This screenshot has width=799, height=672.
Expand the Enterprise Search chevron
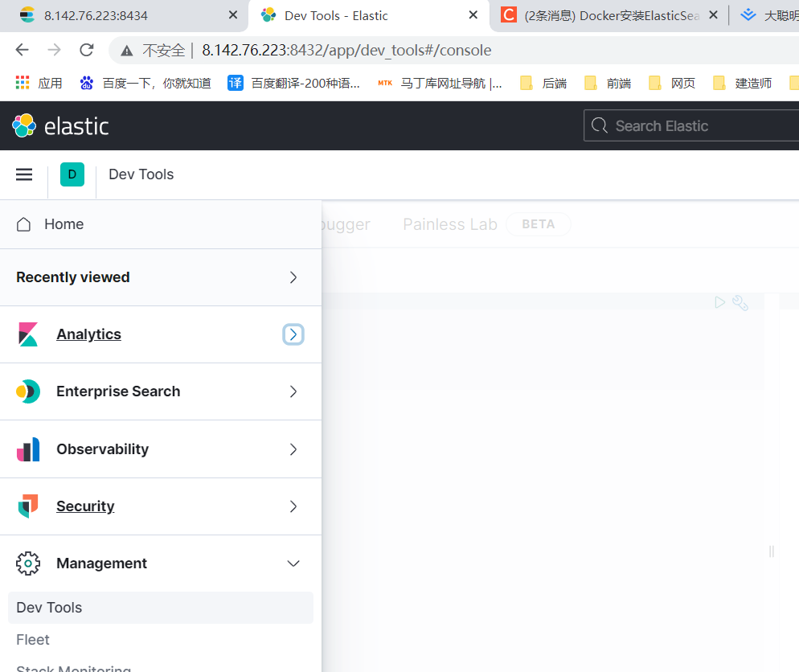(x=293, y=391)
